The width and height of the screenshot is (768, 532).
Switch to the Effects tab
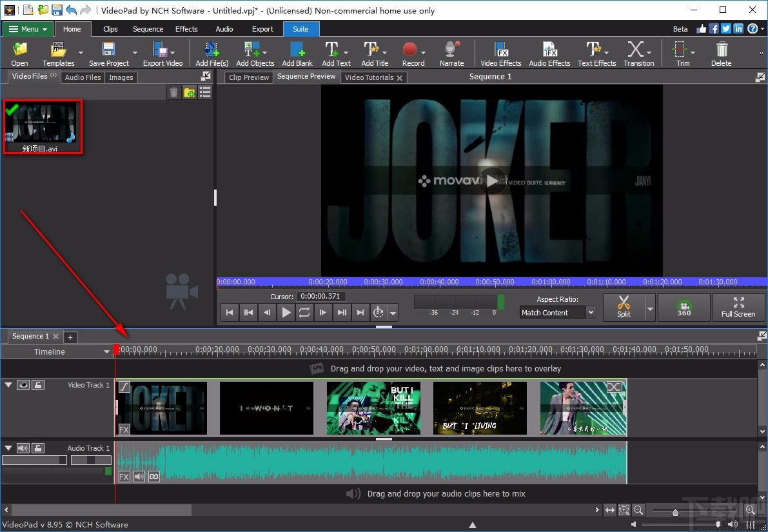pyautogui.click(x=186, y=29)
